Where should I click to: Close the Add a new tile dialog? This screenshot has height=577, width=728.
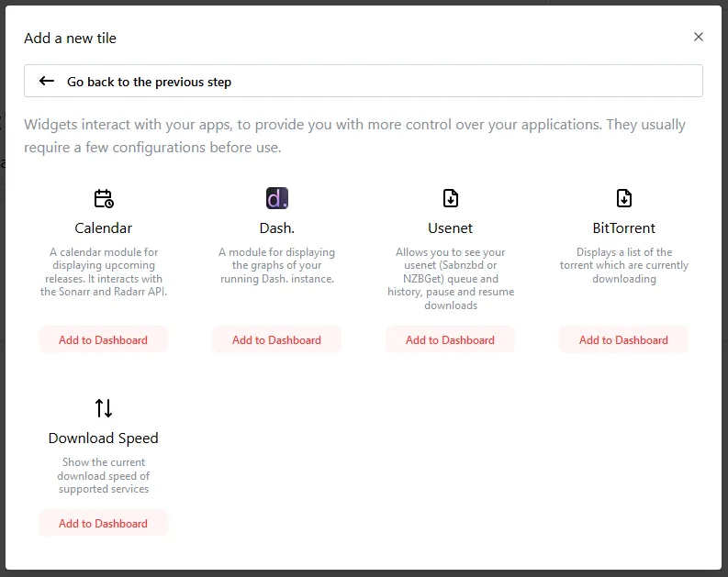699,37
